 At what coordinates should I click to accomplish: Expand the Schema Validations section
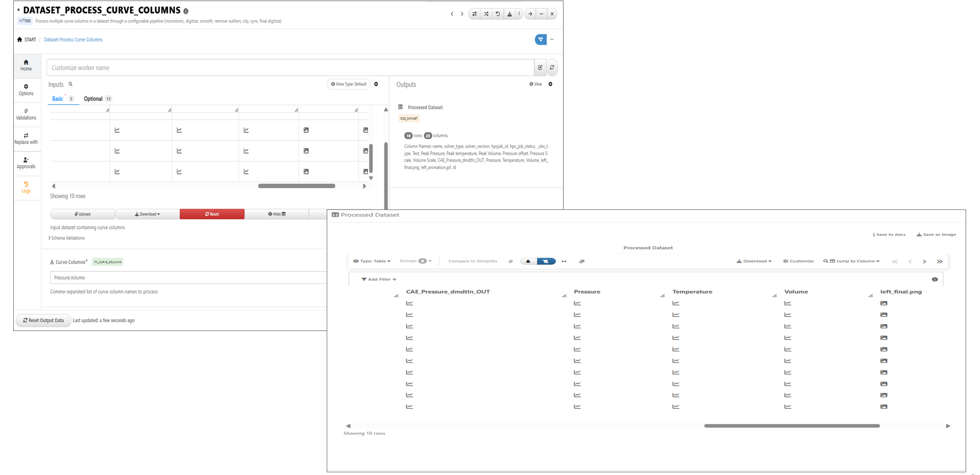[67, 238]
